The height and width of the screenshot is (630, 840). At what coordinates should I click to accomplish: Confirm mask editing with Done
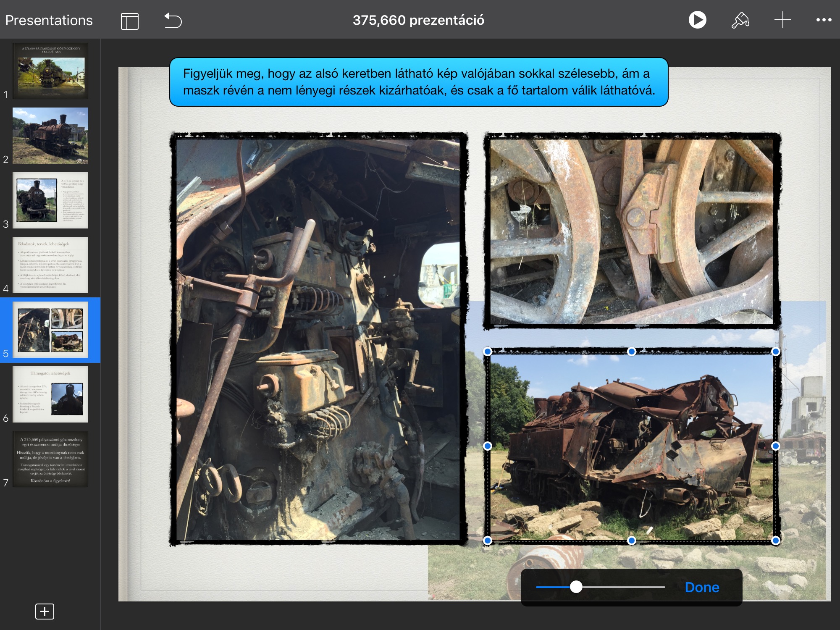click(702, 587)
